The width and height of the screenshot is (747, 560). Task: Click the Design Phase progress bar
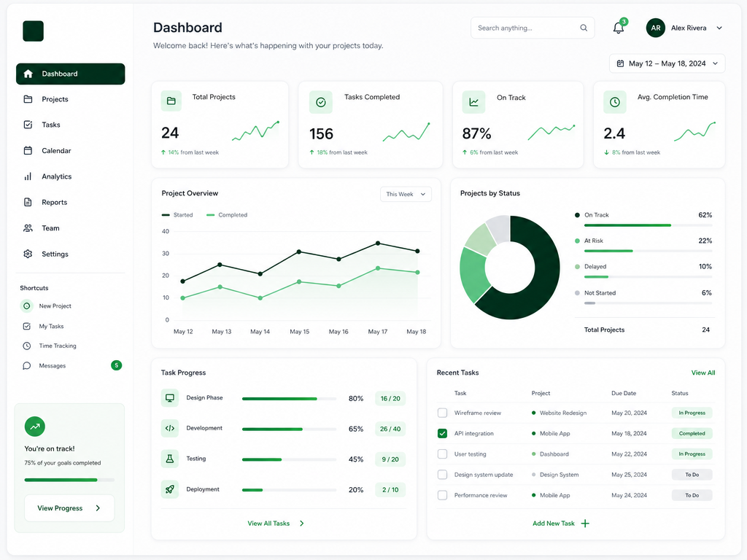[x=289, y=399]
